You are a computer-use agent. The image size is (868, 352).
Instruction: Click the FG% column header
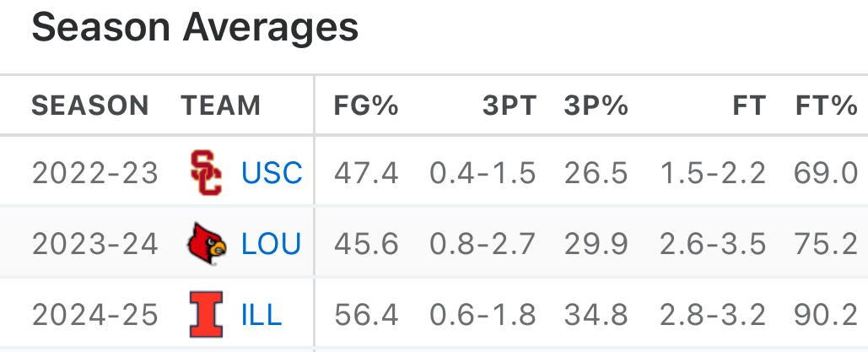tap(366, 106)
